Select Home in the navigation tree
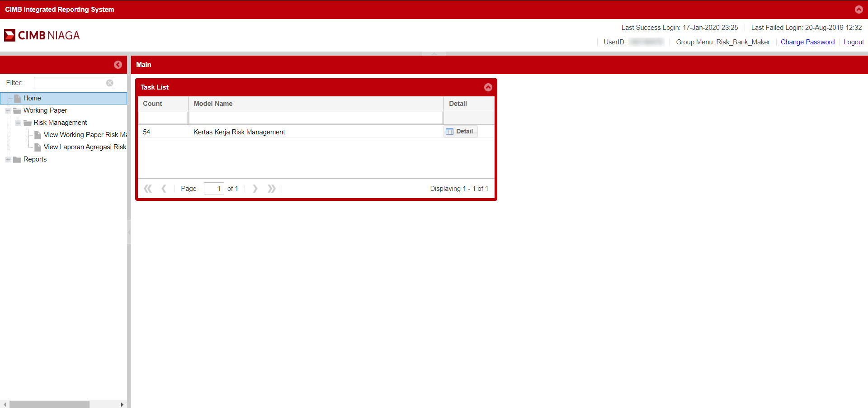 coord(32,98)
